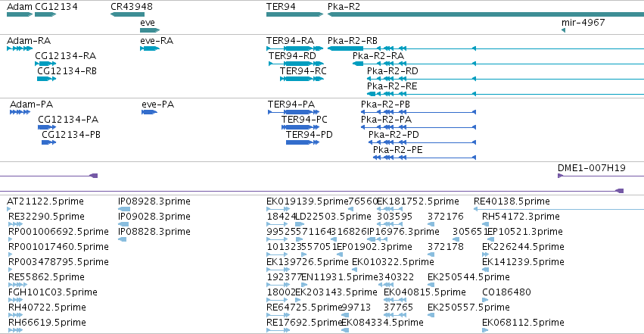The height and width of the screenshot is (334, 644).
Task: Open the RE40138.5prime EST label
Action: tap(512, 201)
